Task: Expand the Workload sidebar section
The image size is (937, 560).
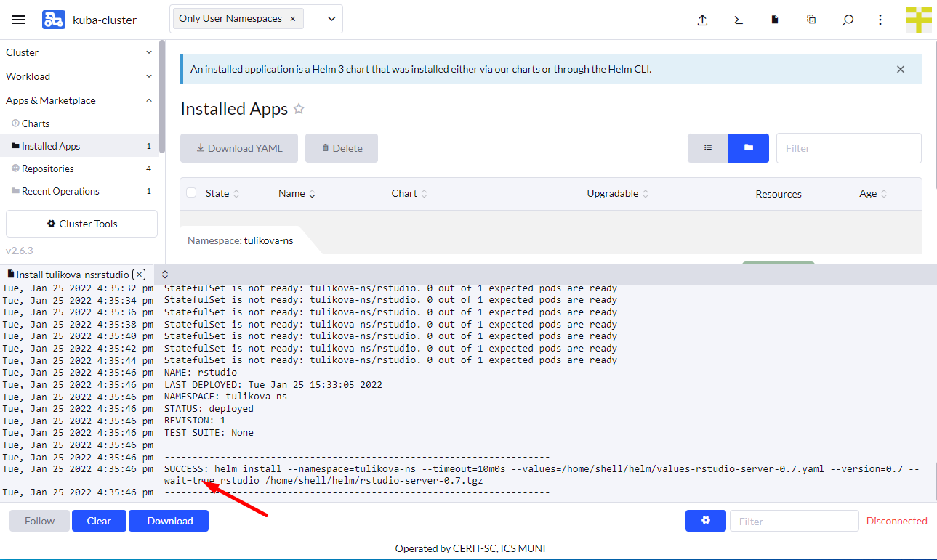Action: (79, 76)
